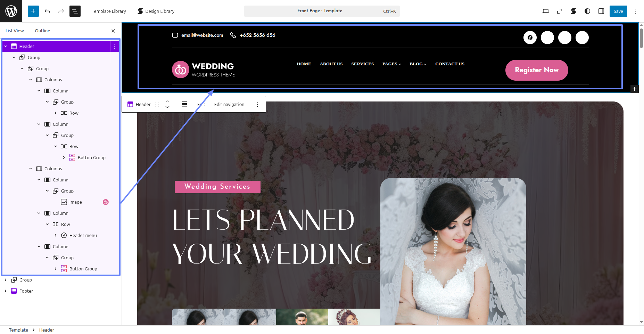644x334 pixels.
Task: Toggle the settings sidebar panel icon
Action: (601, 11)
